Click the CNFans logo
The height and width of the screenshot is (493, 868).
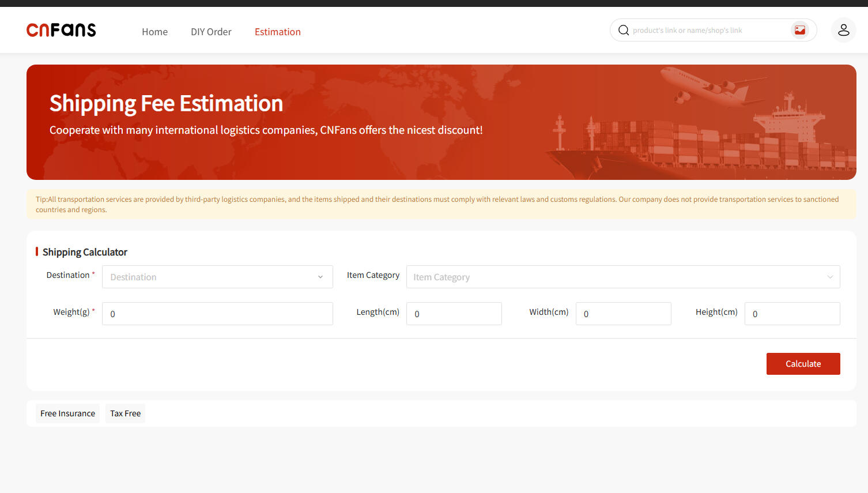click(61, 30)
